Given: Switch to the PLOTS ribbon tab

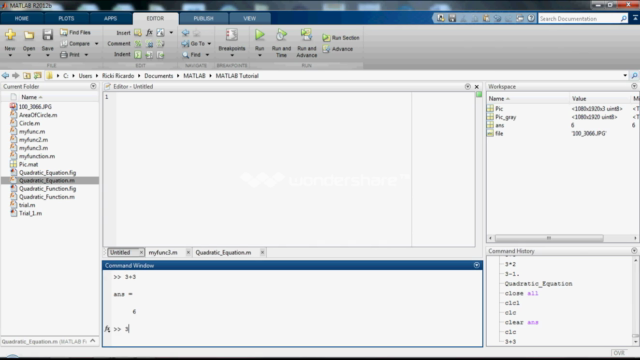Looking at the screenshot, I should (x=66, y=18).
